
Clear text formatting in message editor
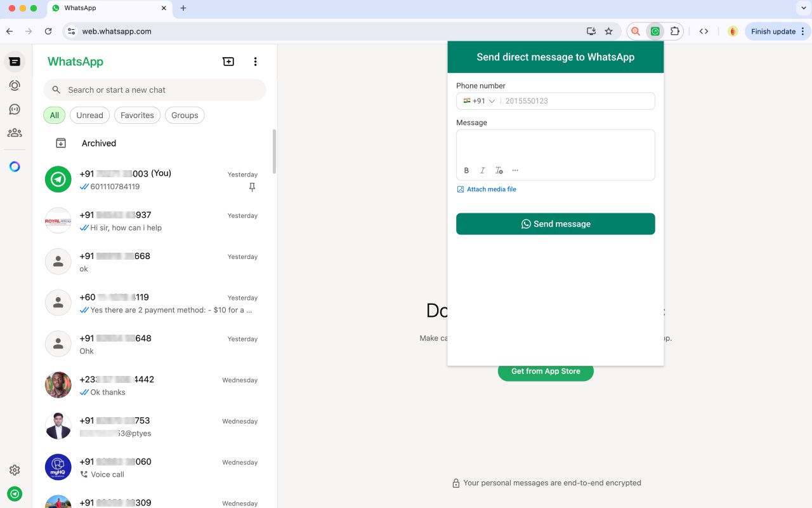pyautogui.click(x=499, y=170)
